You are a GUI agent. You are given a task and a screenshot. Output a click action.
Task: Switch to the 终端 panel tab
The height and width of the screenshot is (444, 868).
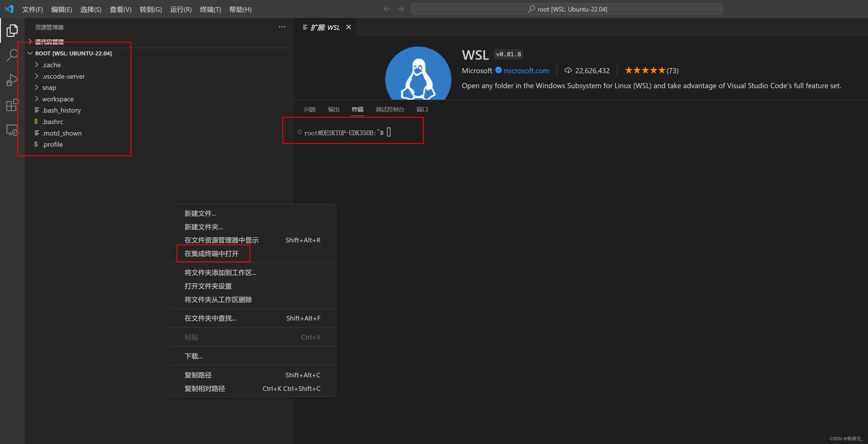(357, 109)
